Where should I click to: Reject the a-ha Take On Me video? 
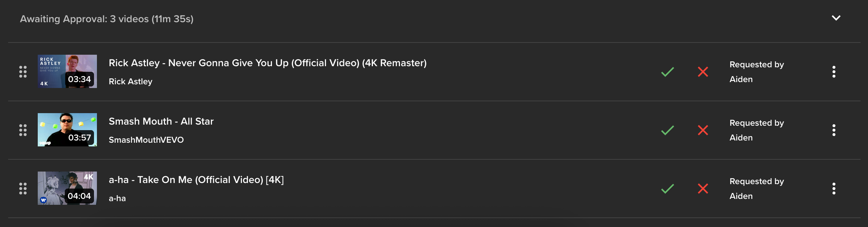(703, 189)
